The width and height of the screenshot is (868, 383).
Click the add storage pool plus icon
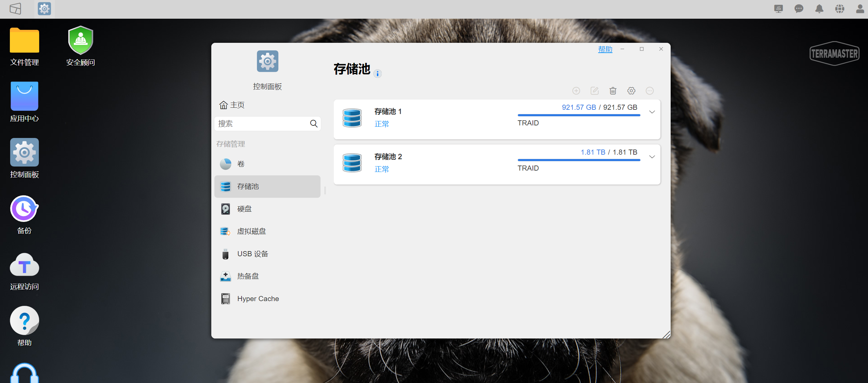point(576,91)
